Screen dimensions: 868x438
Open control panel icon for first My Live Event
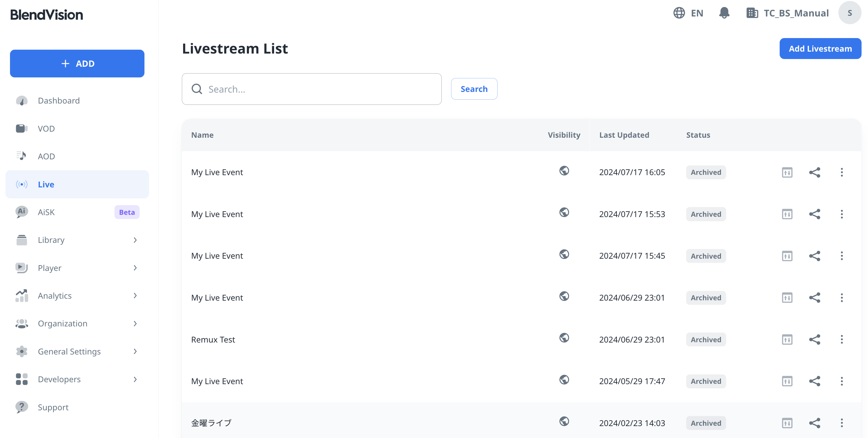point(787,172)
